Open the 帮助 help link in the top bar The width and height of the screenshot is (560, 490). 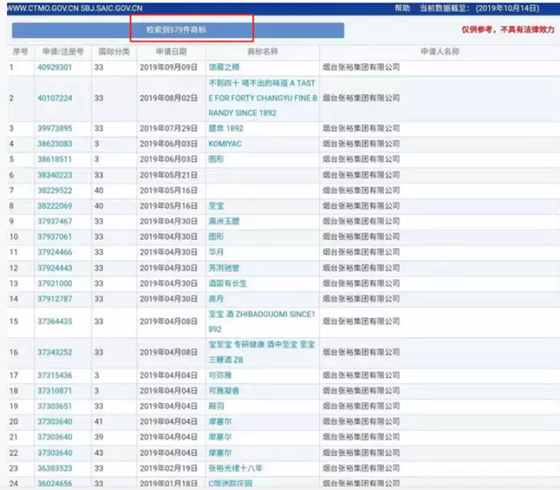point(402,8)
